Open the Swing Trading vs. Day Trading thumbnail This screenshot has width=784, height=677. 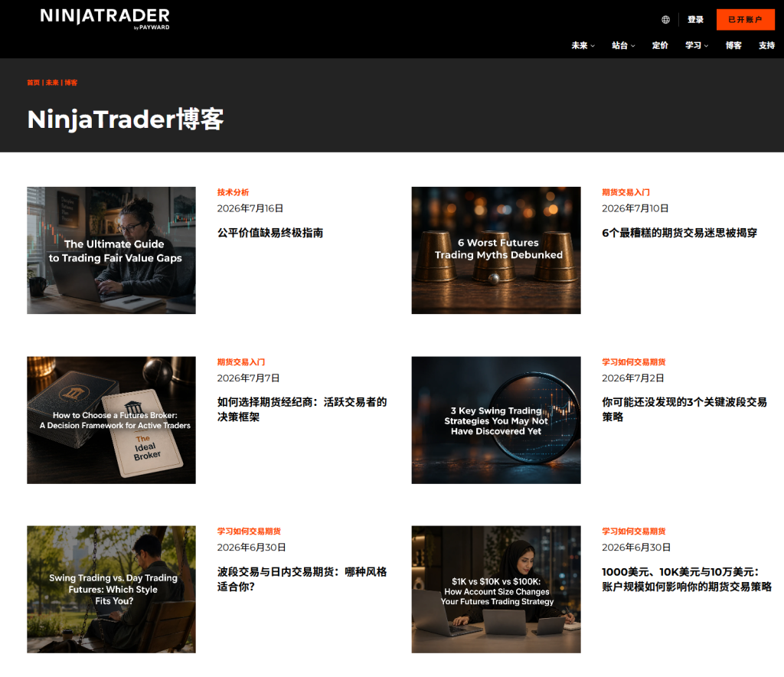111,589
